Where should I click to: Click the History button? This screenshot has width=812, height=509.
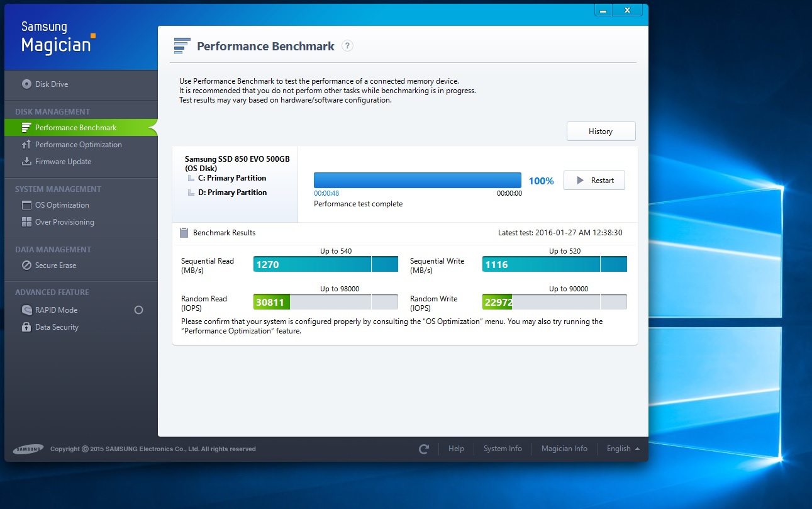pyautogui.click(x=601, y=131)
